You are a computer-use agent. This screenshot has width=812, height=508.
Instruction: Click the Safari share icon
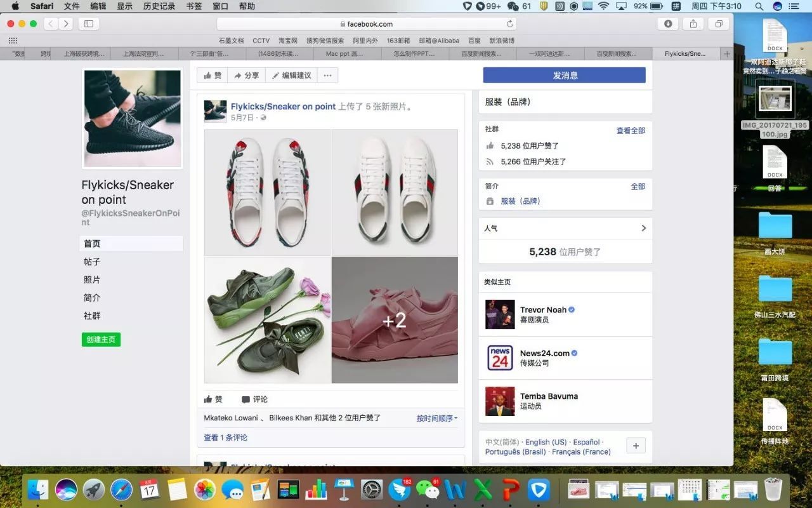pos(693,24)
